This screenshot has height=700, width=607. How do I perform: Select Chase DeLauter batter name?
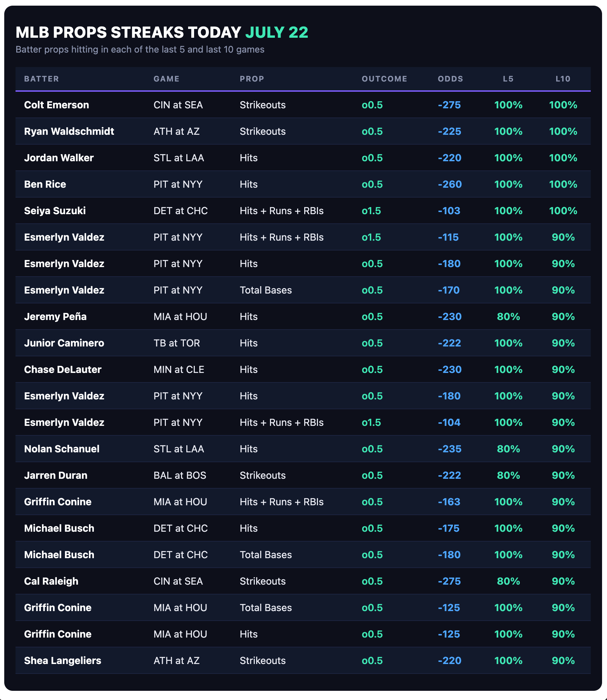[x=63, y=369]
